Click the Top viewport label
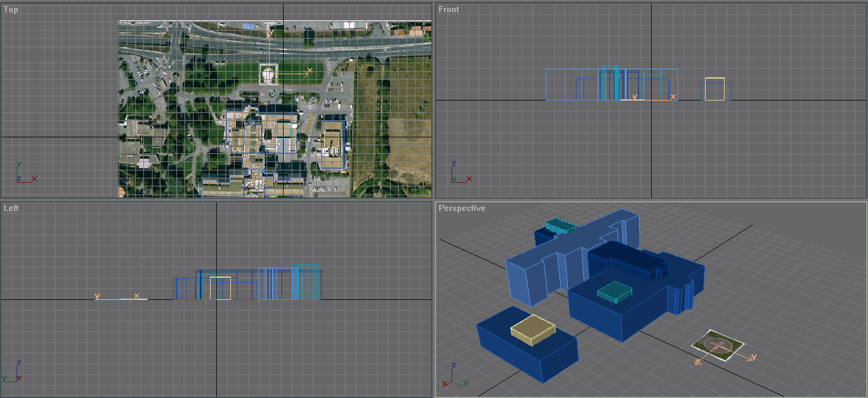This screenshot has height=398, width=868. pos(11,10)
